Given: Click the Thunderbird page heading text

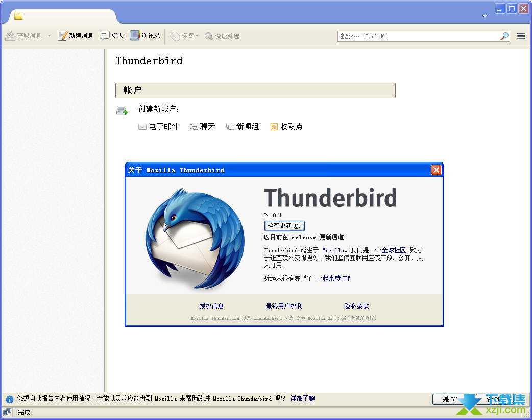Looking at the screenshot, I should (149, 61).
